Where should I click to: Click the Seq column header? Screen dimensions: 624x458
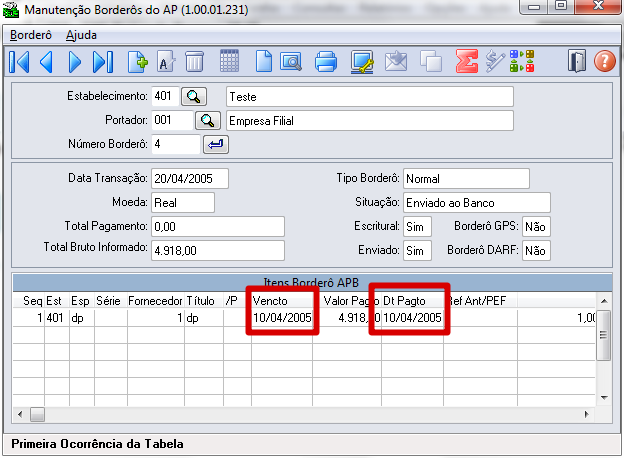(29, 300)
